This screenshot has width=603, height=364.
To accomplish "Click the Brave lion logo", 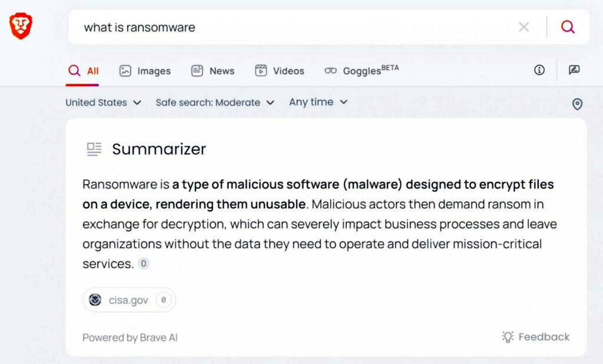I will point(21,27).
